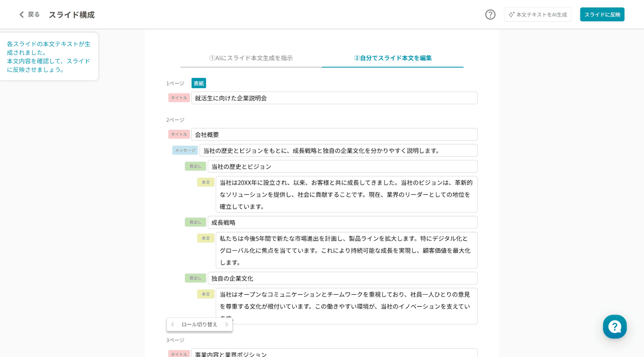Click the back chevron arrow icon

pyautogui.click(x=22, y=14)
